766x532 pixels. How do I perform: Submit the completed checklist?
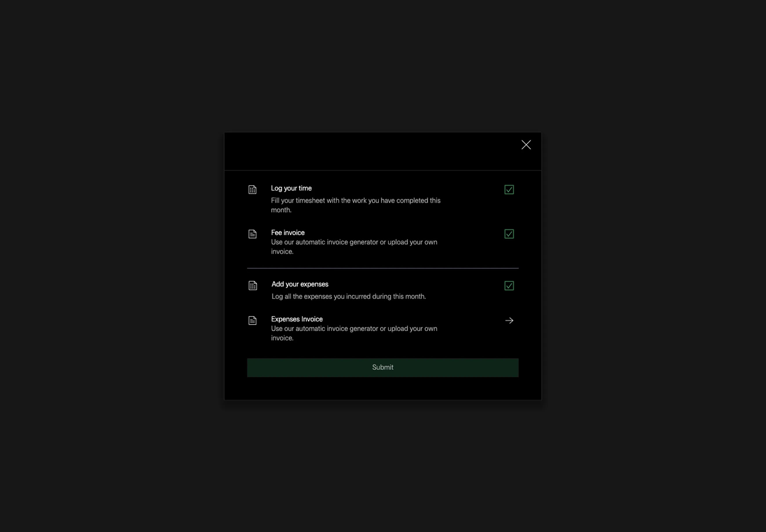click(383, 368)
